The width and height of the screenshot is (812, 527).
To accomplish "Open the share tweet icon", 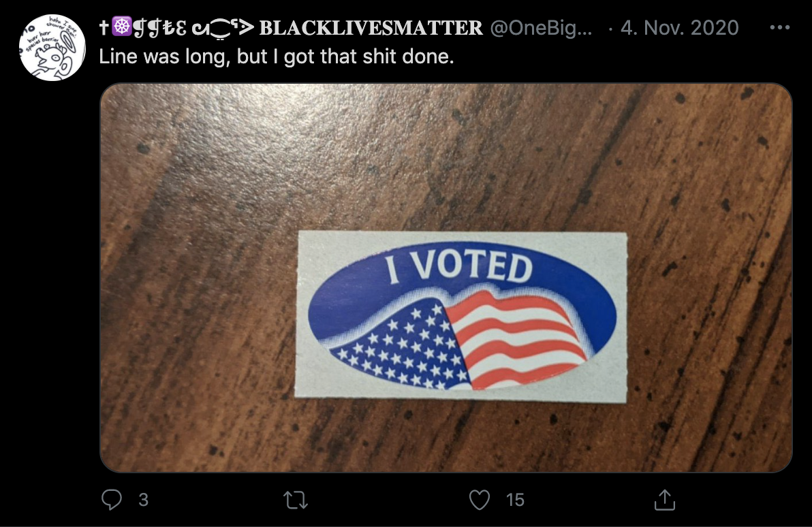I will point(664,500).
